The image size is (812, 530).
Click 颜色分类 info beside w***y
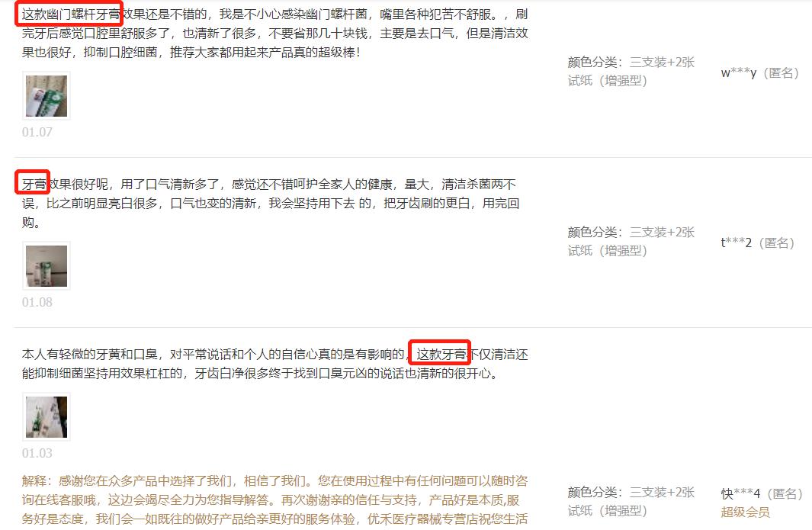pos(631,72)
